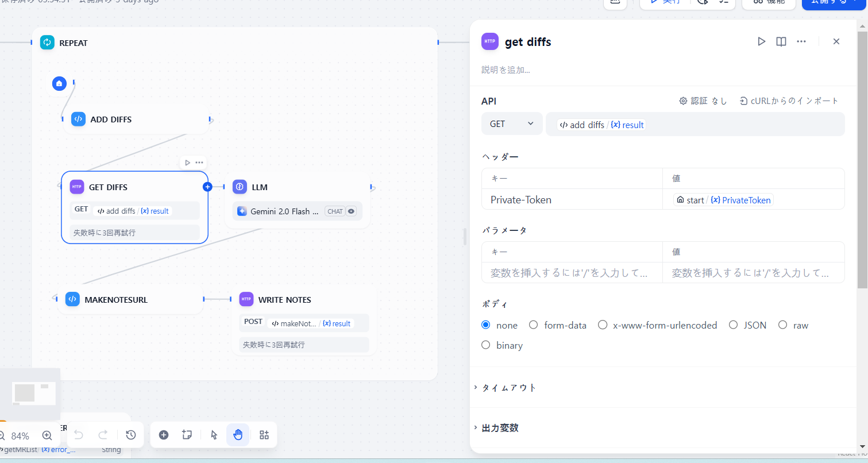
Task: Click the API URL field with add diffs result
Action: pyautogui.click(x=695, y=124)
